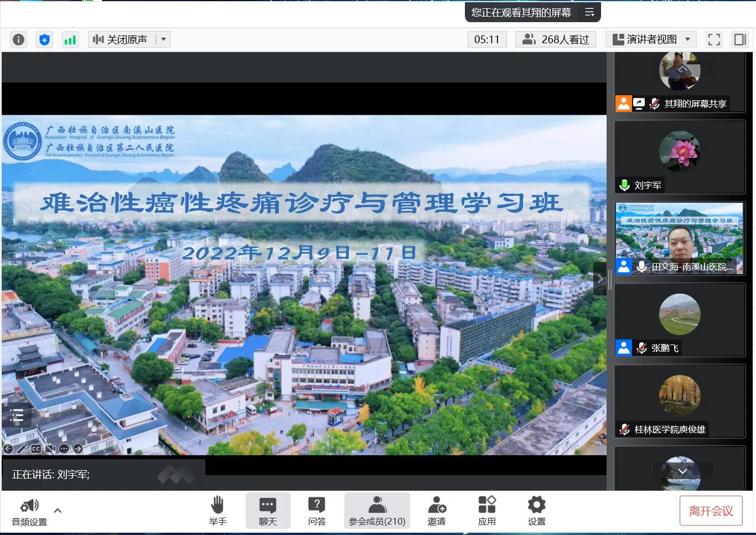Click slide date 2022年12月9日-11日
The height and width of the screenshot is (535, 756).
(x=299, y=253)
